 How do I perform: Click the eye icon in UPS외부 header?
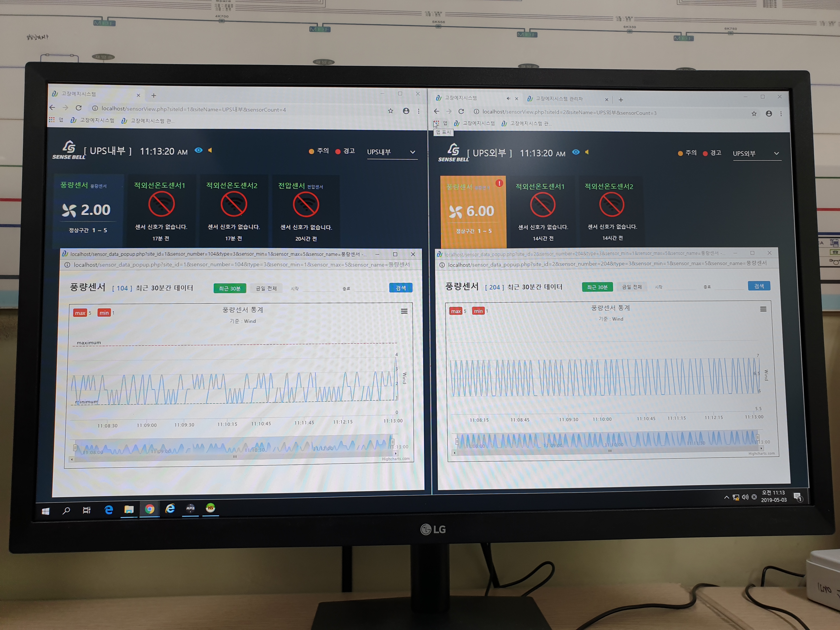(576, 152)
